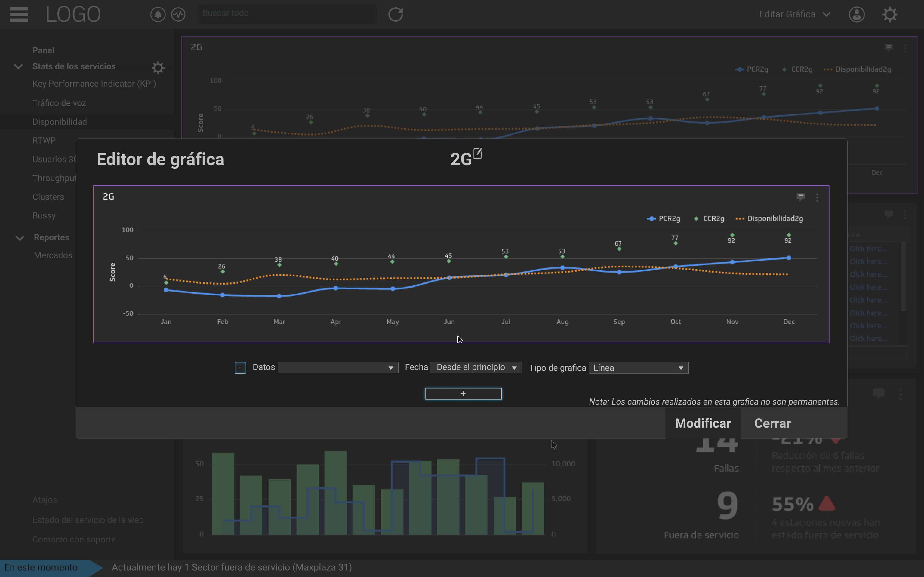Open the Fecha dropdown
This screenshot has height=577, width=924.
point(476,368)
